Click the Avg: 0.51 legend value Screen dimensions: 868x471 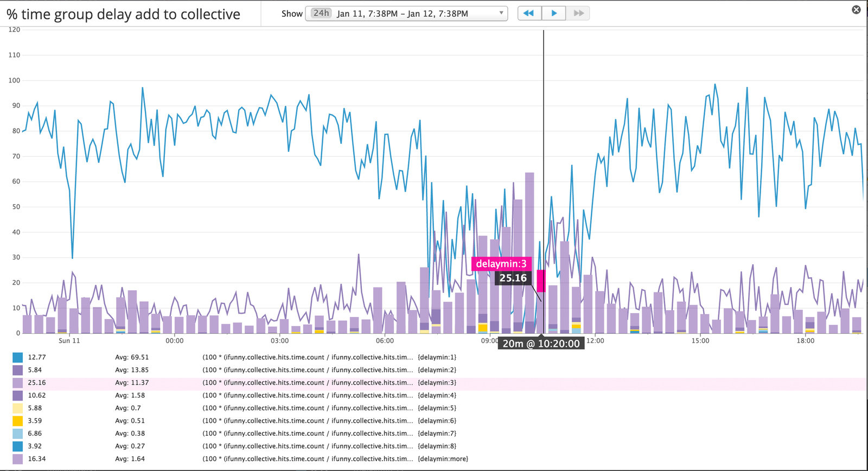130,421
